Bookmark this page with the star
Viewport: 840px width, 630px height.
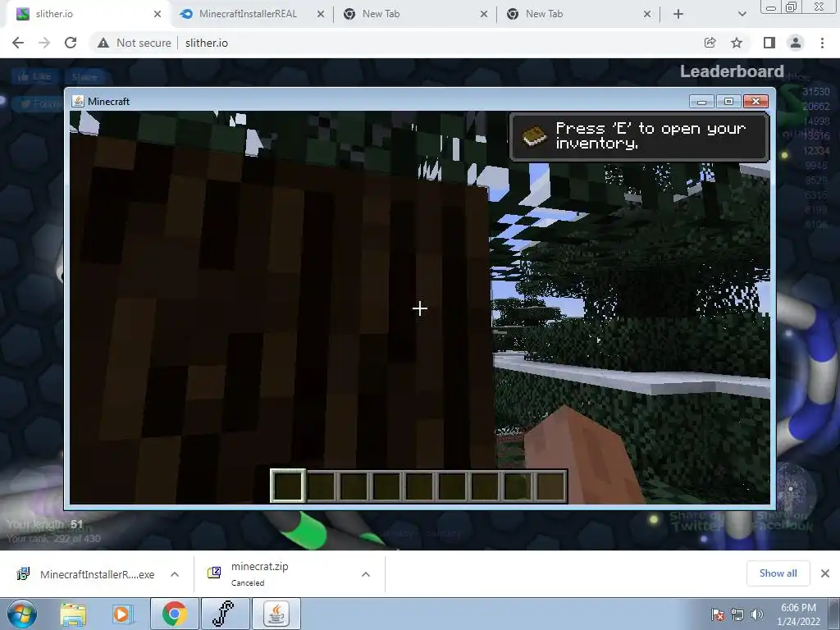737,43
